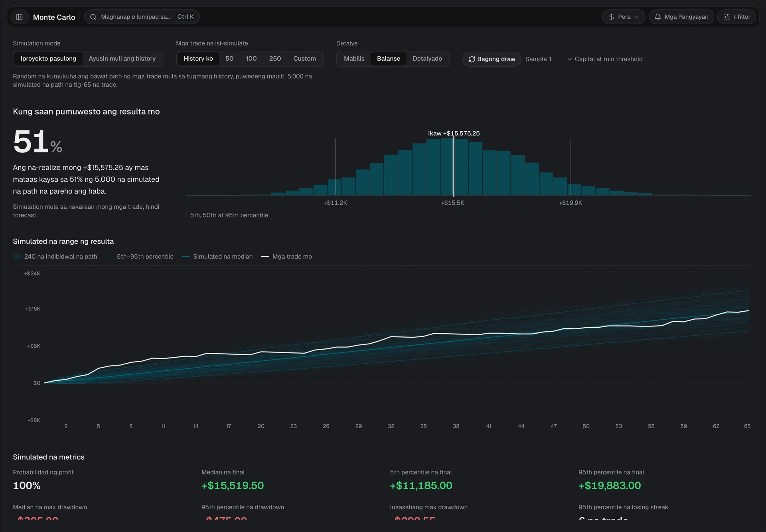The width and height of the screenshot is (766, 532).
Task: Choose 50 simulated trades
Action: (229, 59)
